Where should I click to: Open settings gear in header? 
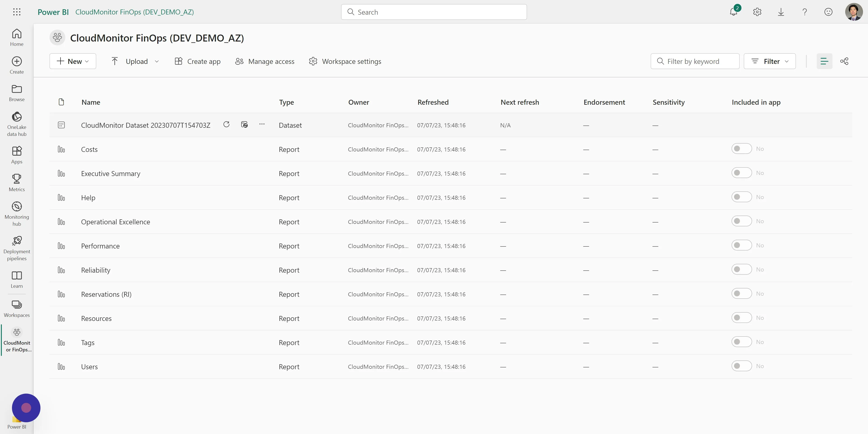pos(757,12)
